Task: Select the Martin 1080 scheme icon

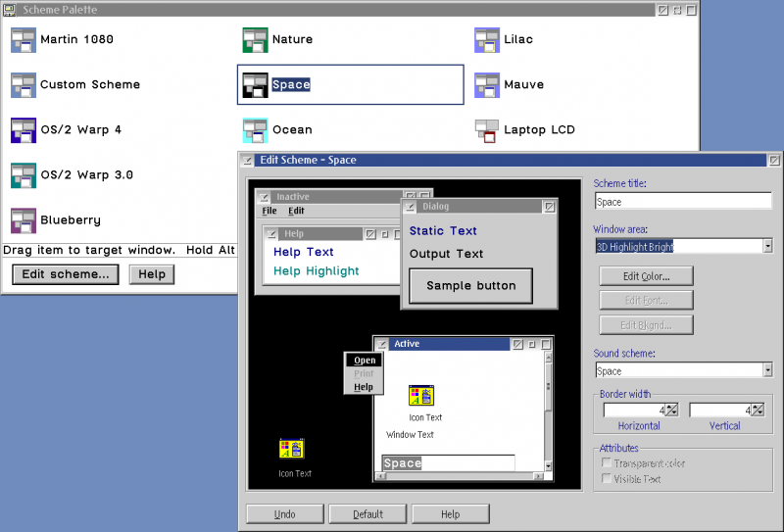Action: pyautogui.click(x=24, y=40)
